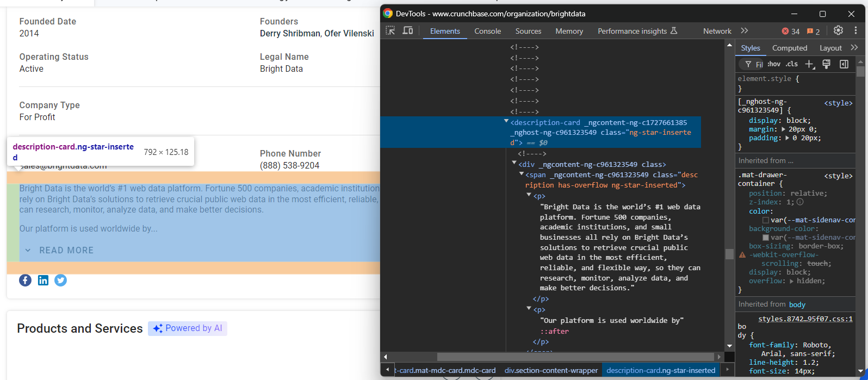Screen dimensions: 868x380
Task: Open the Memory tab
Action: coord(569,31)
